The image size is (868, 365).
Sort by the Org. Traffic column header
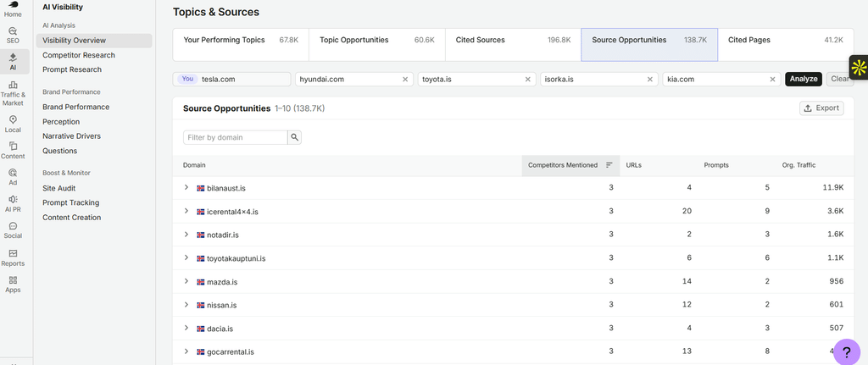point(798,165)
